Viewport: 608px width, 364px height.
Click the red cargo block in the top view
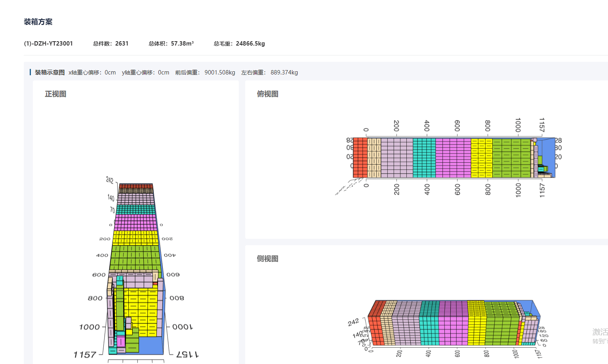(360, 158)
